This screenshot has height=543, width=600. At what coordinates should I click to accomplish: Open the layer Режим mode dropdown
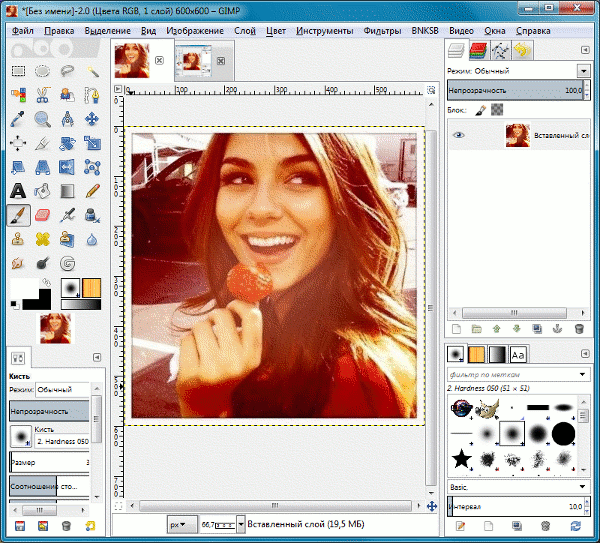[x=581, y=71]
